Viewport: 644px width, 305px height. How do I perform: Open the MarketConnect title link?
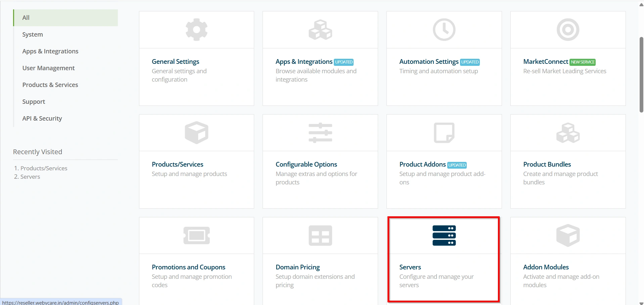click(x=546, y=61)
